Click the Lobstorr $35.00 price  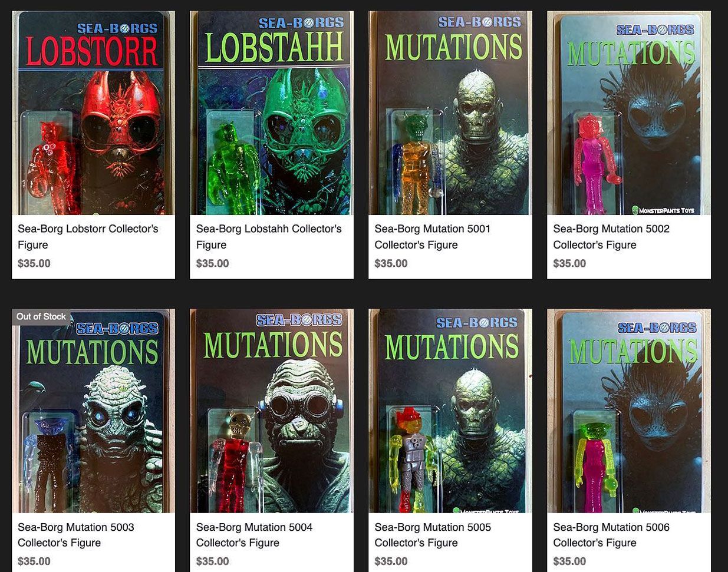(34, 263)
